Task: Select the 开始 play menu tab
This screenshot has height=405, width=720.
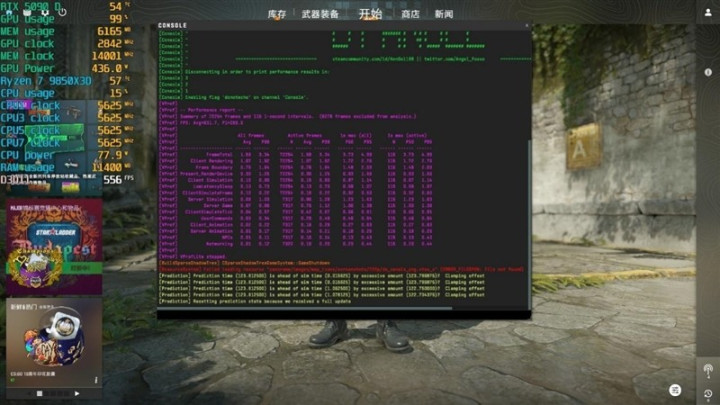Action: (x=370, y=14)
